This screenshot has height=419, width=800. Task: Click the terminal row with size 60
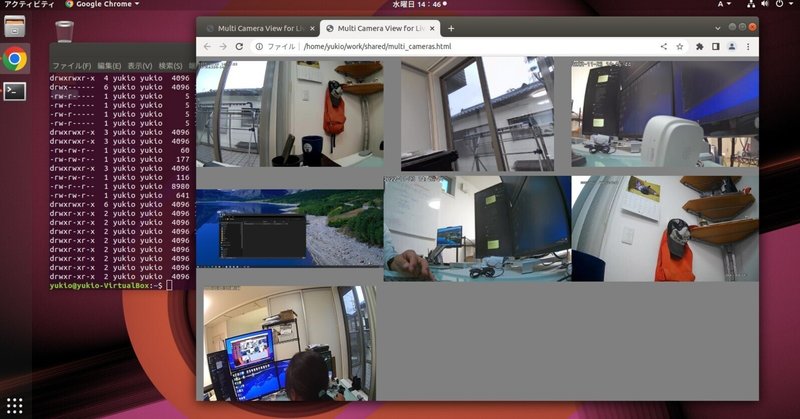[120, 151]
